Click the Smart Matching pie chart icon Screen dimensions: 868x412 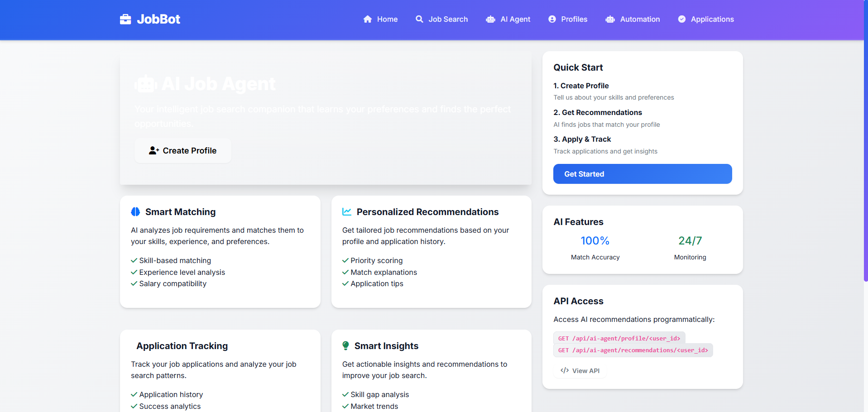[135, 211]
